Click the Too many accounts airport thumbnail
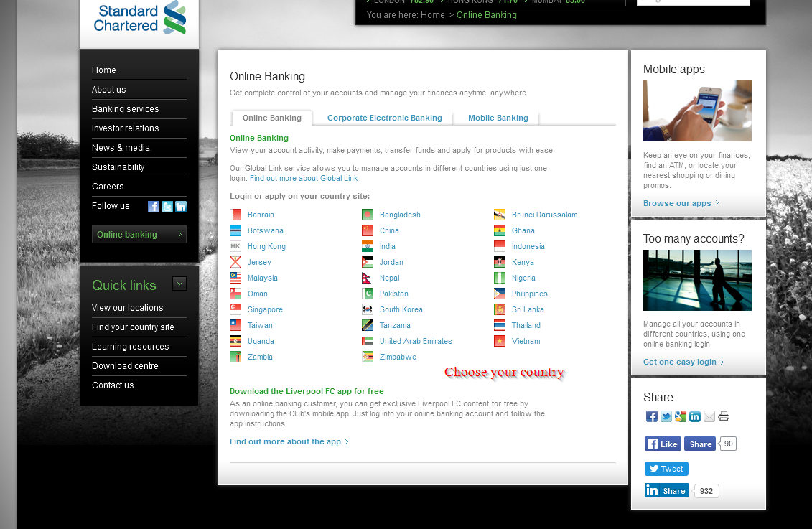This screenshot has width=812, height=529. click(697, 280)
